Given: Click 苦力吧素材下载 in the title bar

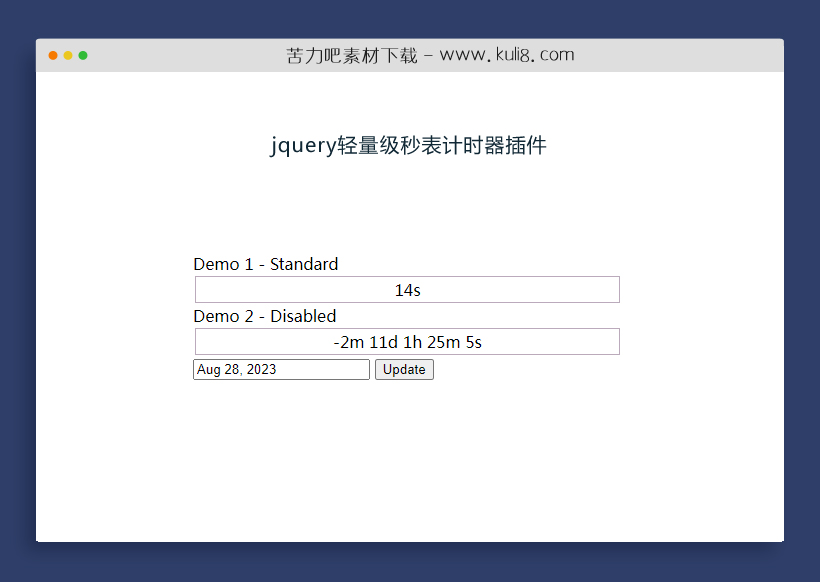Looking at the screenshot, I should click(x=350, y=55).
